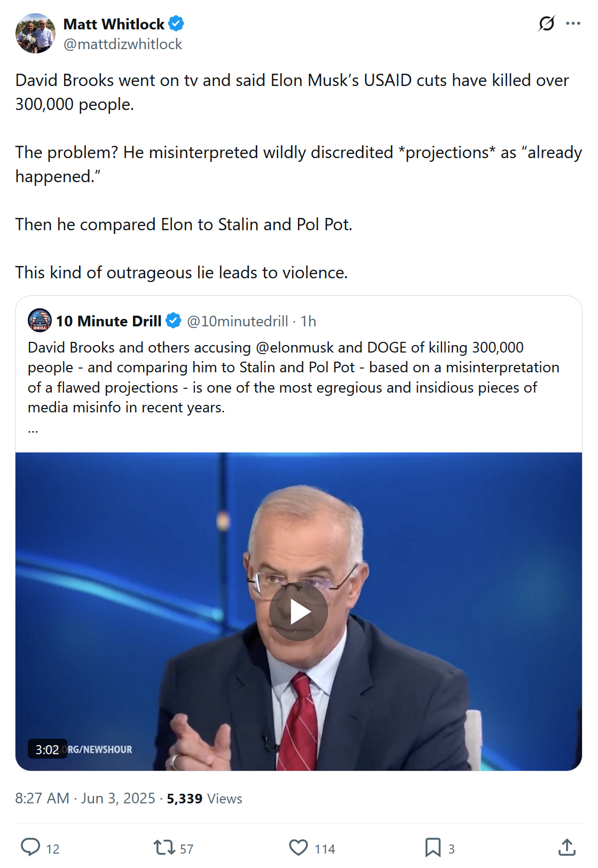Click the reply speech bubble icon
598x868 pixels.
(30, 847)
